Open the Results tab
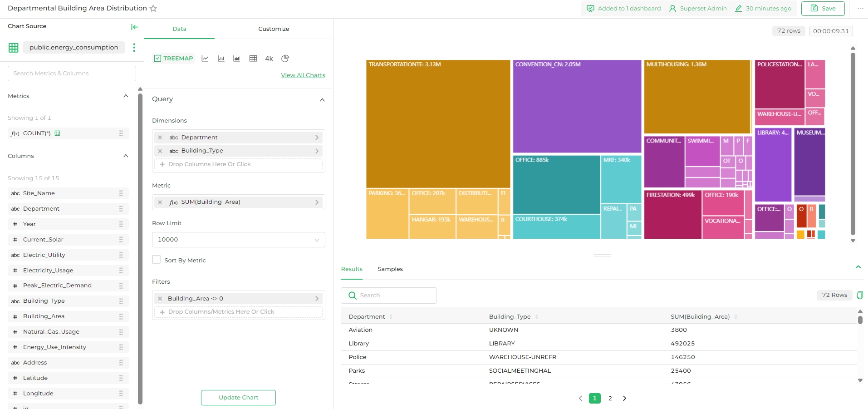Screen dimensions: 868x409 coord(352,269)
